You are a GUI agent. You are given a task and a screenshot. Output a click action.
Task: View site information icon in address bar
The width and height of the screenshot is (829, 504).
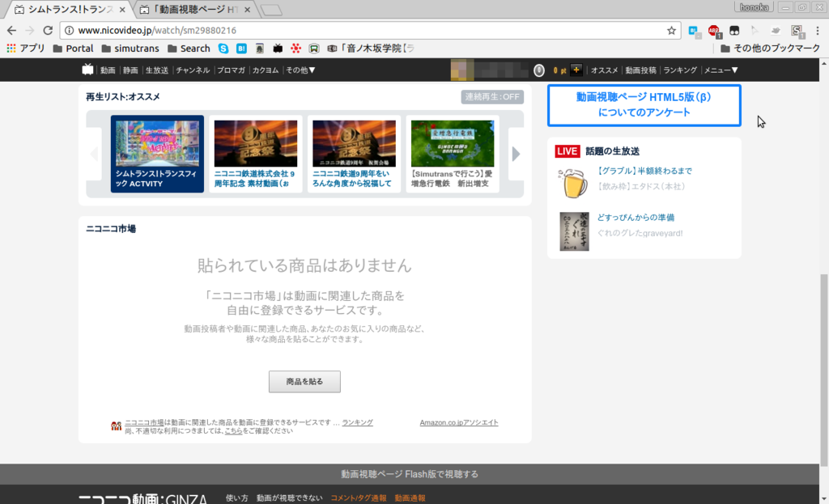70,31
